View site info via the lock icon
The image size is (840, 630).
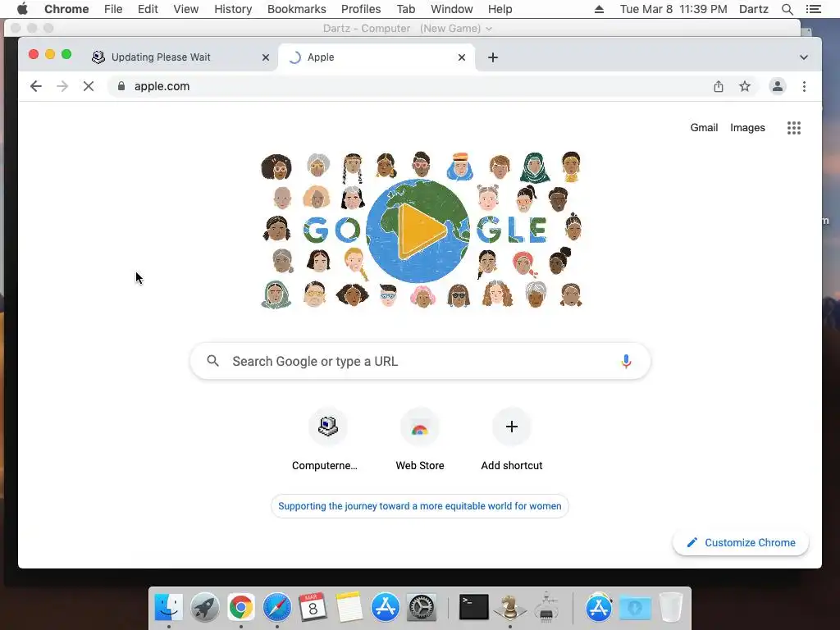pyautogui.click(x=121, y=86)
